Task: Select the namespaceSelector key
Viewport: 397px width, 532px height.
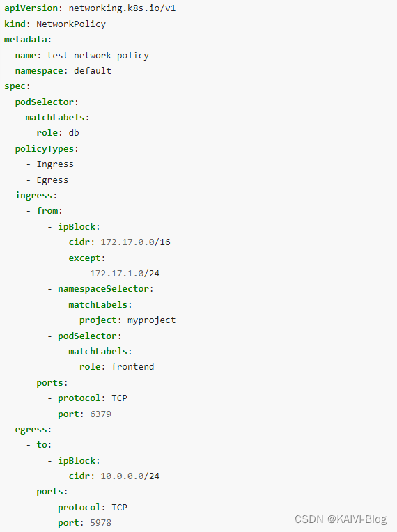Action: 104,289
